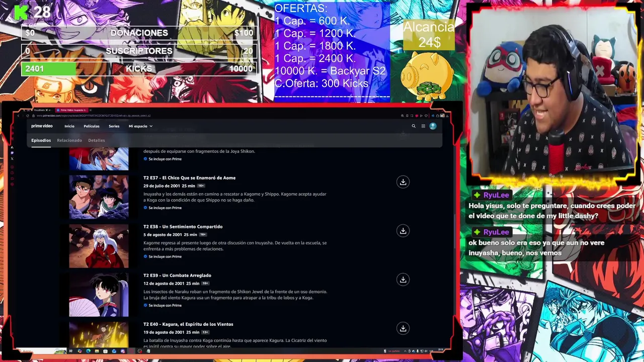Click the 13+ rating badge on E40
Viewport: 644px width, 362px height.
205,332
